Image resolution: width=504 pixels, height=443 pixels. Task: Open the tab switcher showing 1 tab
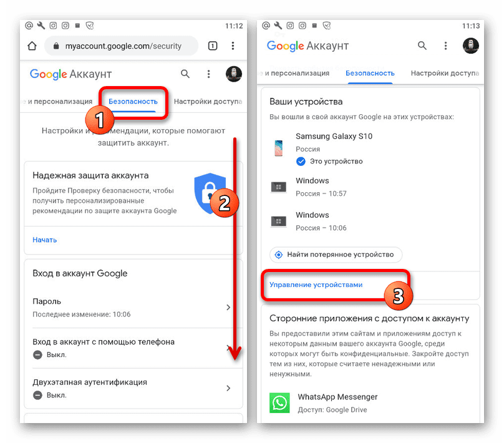point(213,46)
